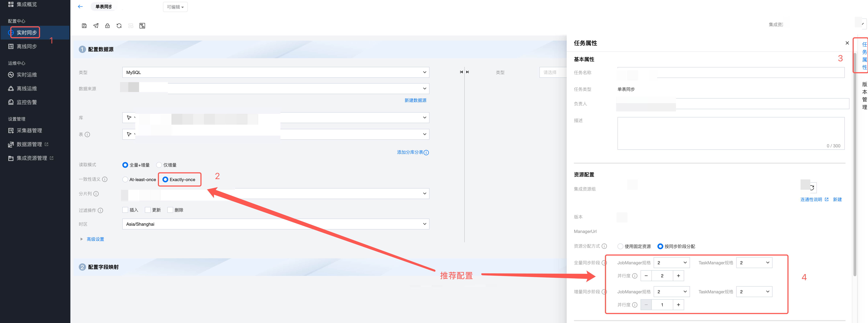868x323 pixels.
Task: Click the circular-arrows refresh icon in the toolbar
Action: click(x=119, y=26)
